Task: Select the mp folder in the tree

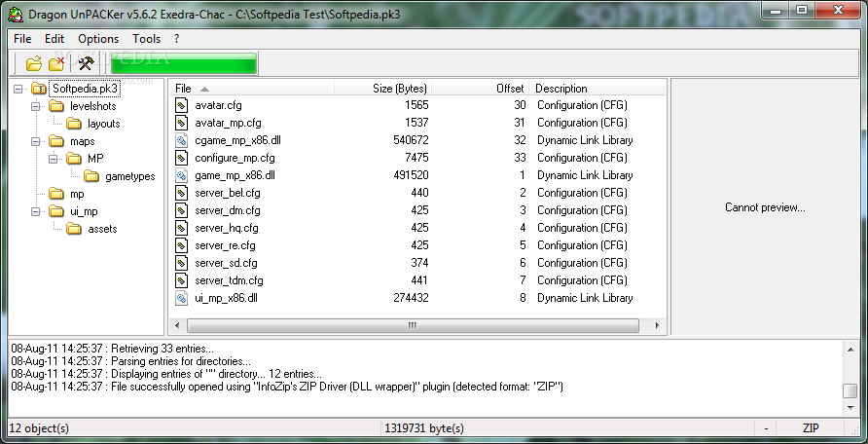Action: pos(77,194)
